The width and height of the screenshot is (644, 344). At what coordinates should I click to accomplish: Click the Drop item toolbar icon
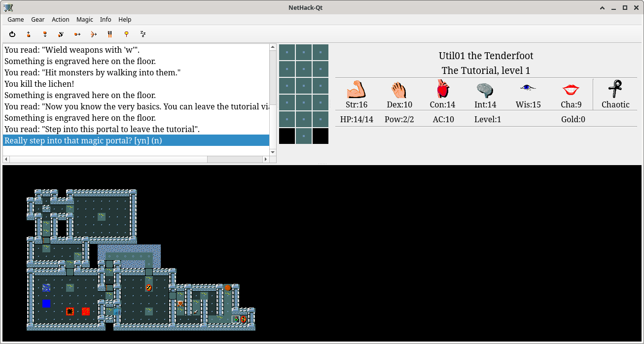click(45, 34)
